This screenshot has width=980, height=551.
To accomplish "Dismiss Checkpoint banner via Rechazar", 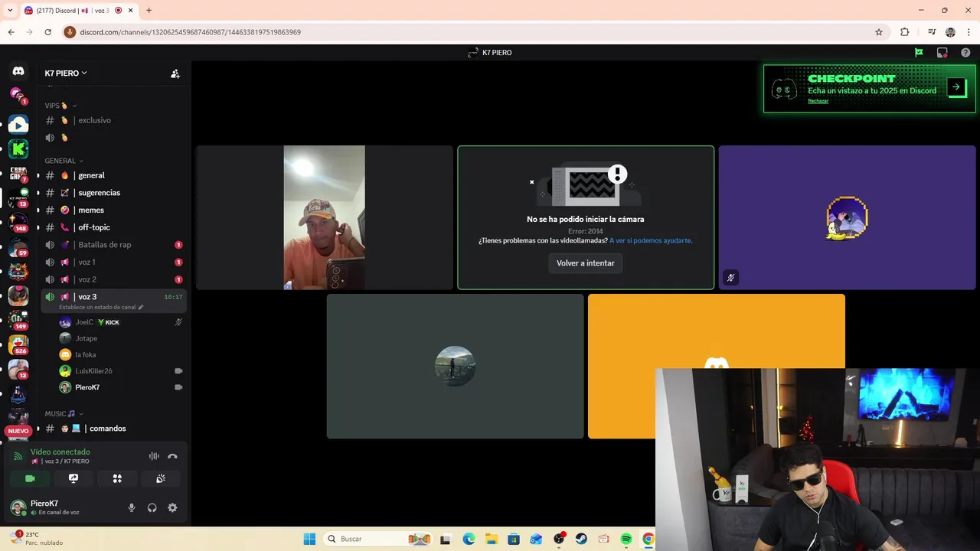I will tap(818, 101).
